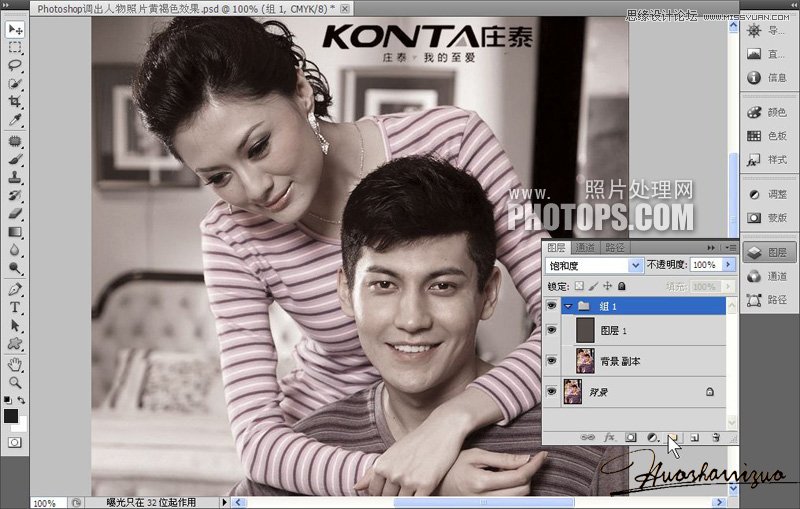Select the Lasso tool
Screen dimensions: 800x509
tap(15, 65)
